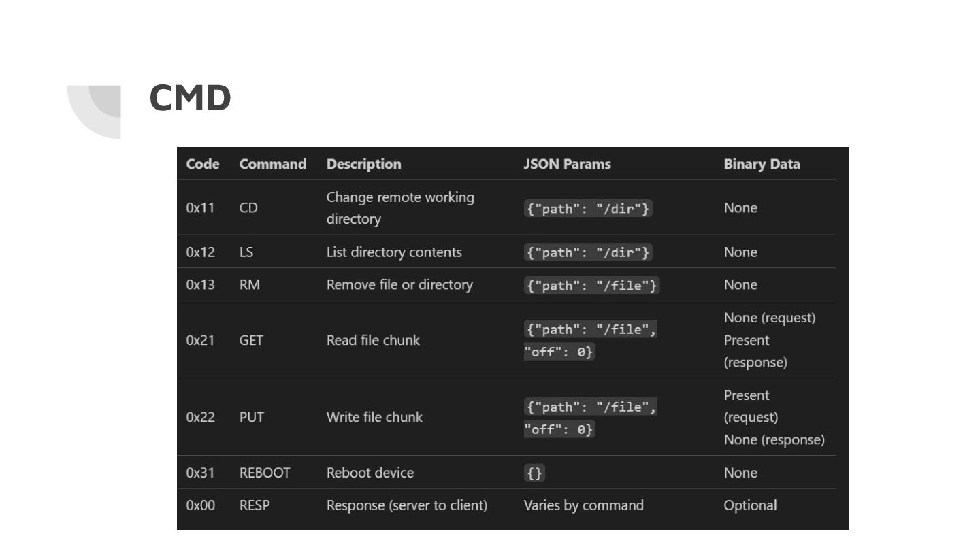Select the REBOOT command cell
This screenshot has height=551, width=980.
265,473
